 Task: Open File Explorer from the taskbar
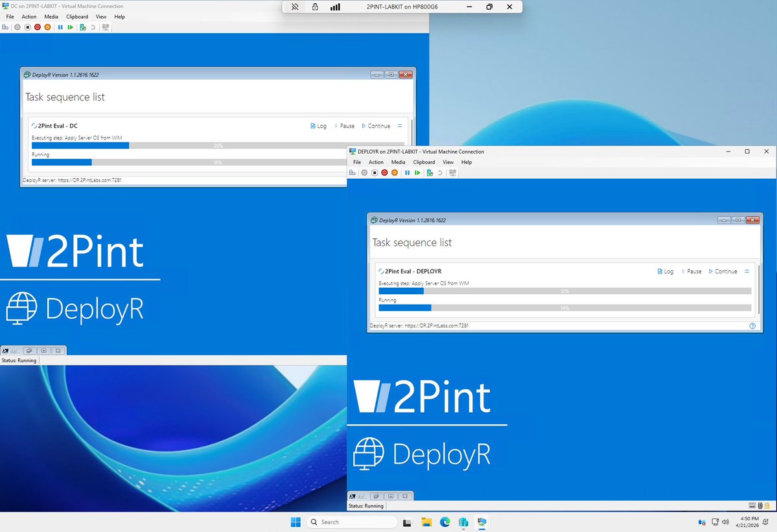tap(426, 522)
